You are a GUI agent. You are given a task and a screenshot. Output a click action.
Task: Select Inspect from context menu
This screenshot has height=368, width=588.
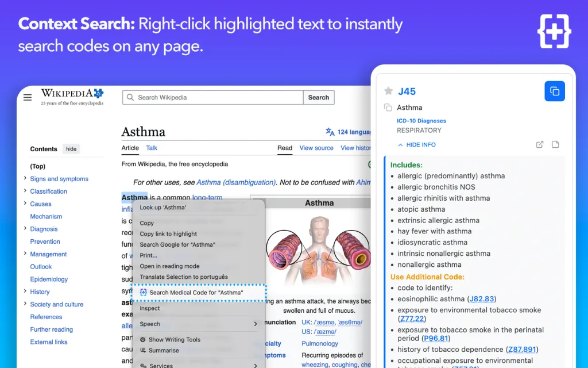tap(150, 308)
